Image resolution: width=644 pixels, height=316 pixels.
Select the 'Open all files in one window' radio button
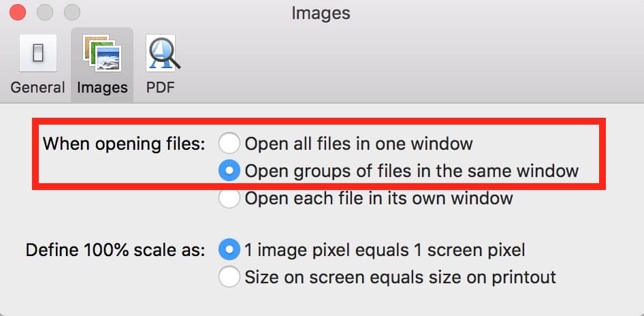[229, 144]
